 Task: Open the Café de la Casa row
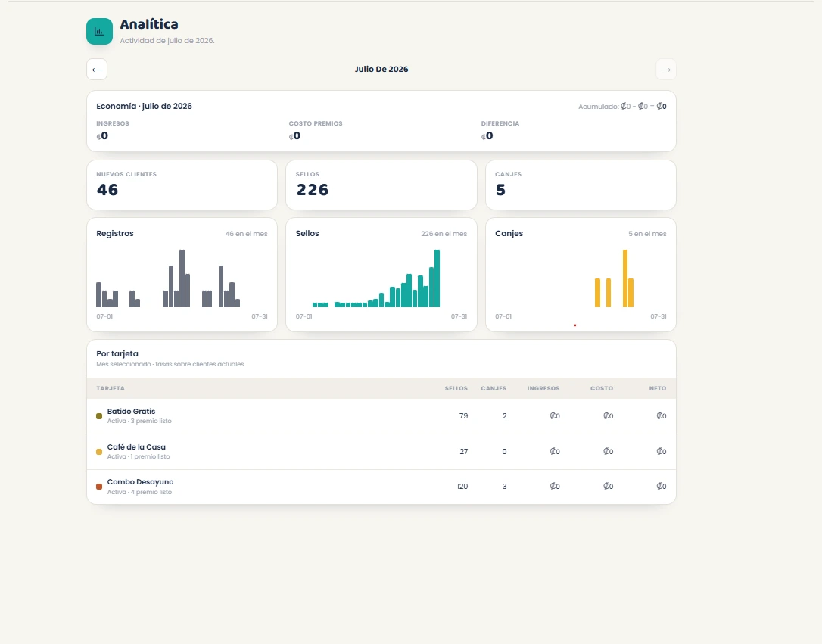click(381, 452)
